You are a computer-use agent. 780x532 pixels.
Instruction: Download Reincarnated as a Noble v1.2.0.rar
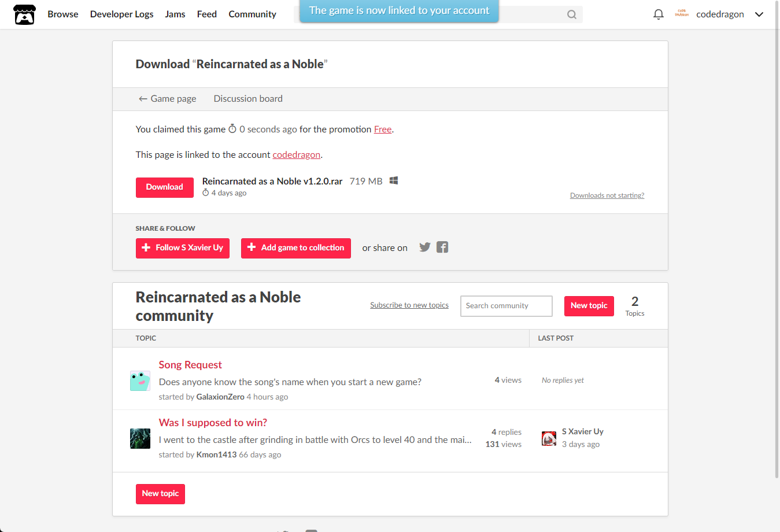(165, 187)
